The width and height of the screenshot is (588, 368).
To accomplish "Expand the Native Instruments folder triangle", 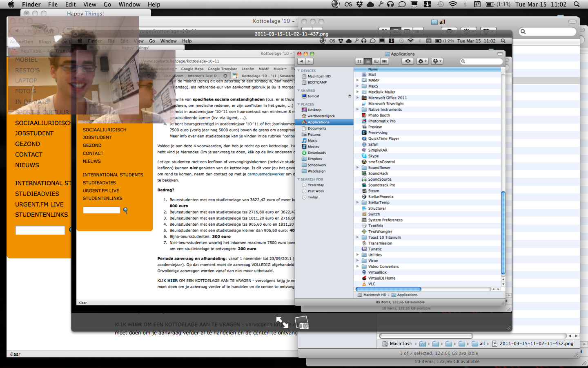I will (x=358, y=109).
